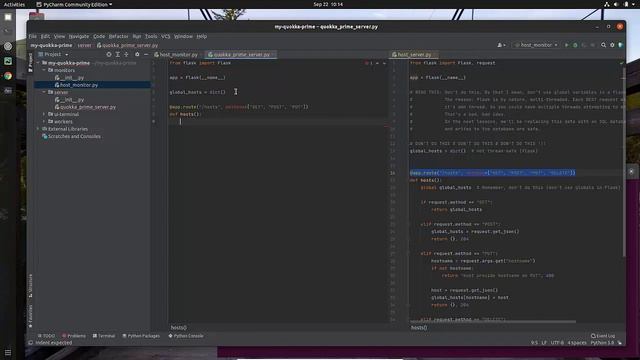Open the Navigate menu
The image size is (640, 360).
coord(79,36)
